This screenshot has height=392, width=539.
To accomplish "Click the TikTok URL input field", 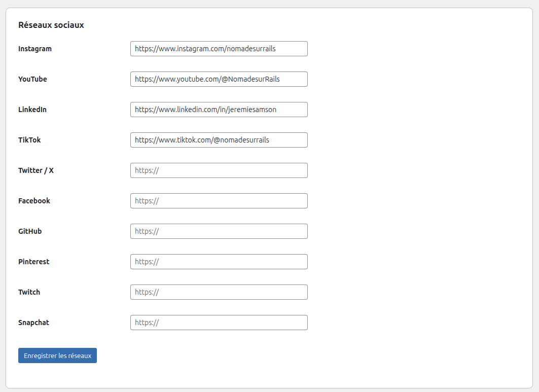I will pyautogui.click(x=219, y=140).
